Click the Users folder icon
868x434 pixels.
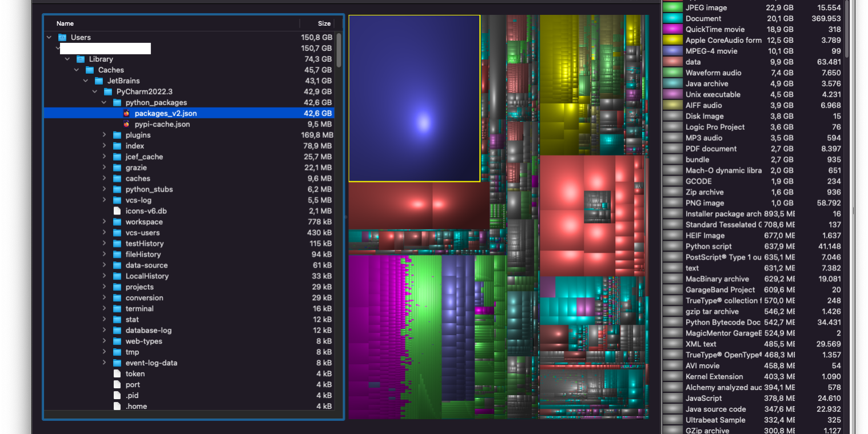62,37
